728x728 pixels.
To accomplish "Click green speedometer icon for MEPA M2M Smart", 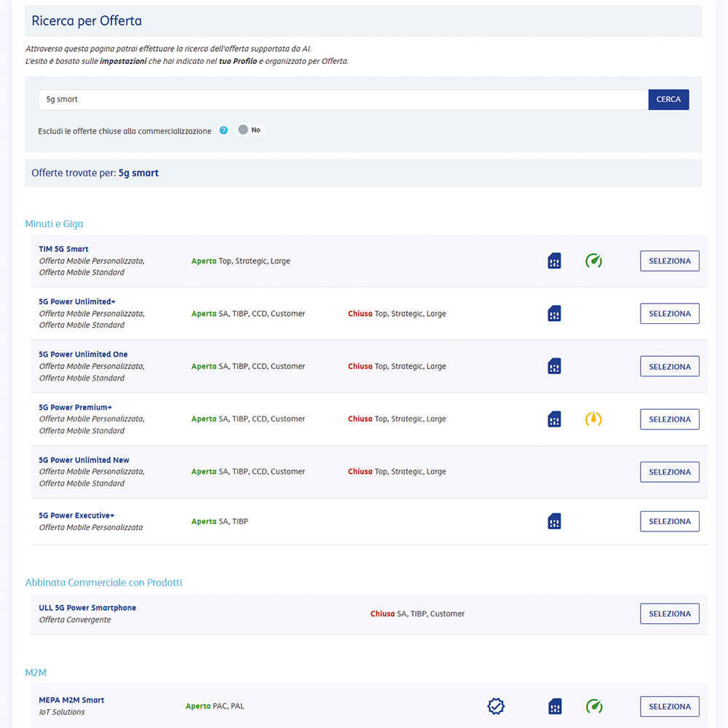I will click(593, 706).
